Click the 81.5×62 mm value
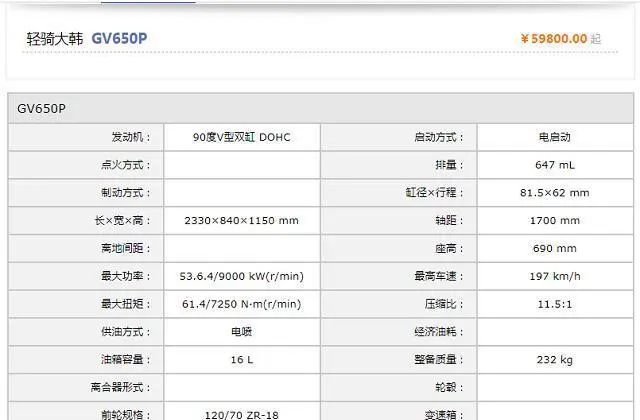 [555, 193]
